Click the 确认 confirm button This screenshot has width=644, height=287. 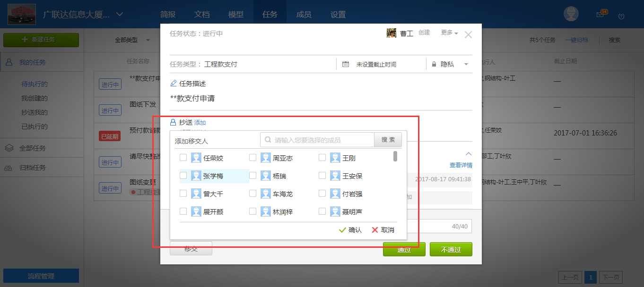click(x=350, y=230)
